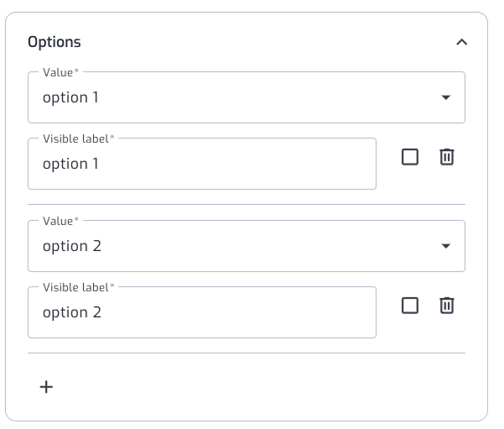
Task: Collapse the Options panel using the chevron
Action: (462, 42)
